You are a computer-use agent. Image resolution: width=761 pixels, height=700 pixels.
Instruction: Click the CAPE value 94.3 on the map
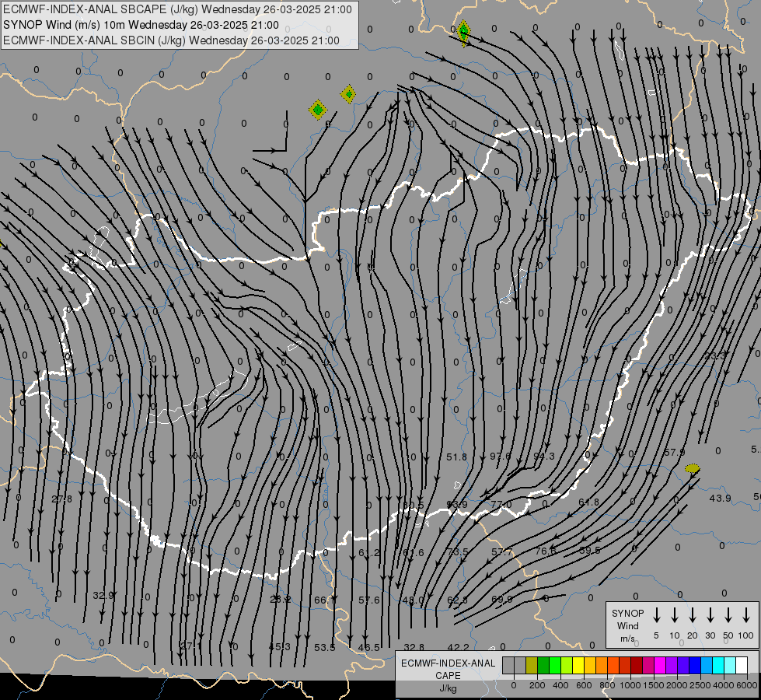[x=543, y=456]
